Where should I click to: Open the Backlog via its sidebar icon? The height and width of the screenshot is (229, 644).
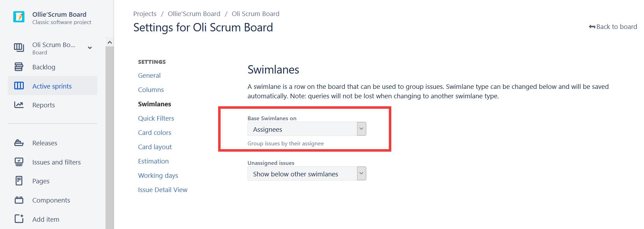19,67
